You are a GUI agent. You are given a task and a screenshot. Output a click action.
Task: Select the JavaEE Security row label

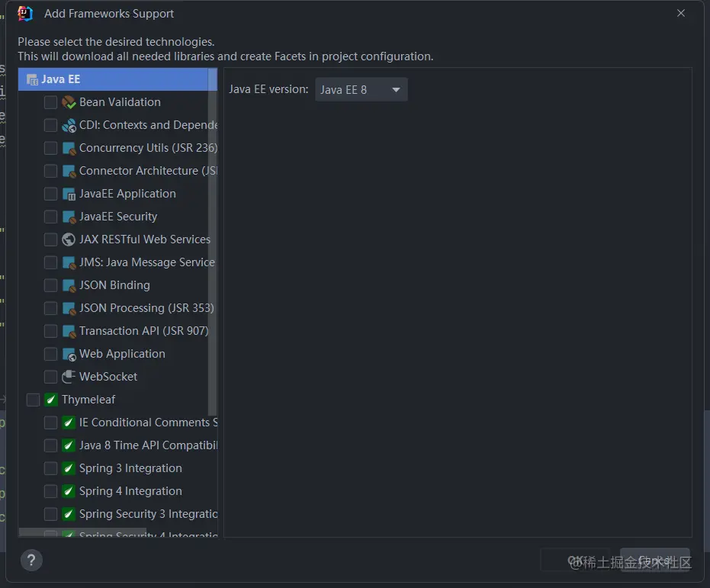point(118,217)
